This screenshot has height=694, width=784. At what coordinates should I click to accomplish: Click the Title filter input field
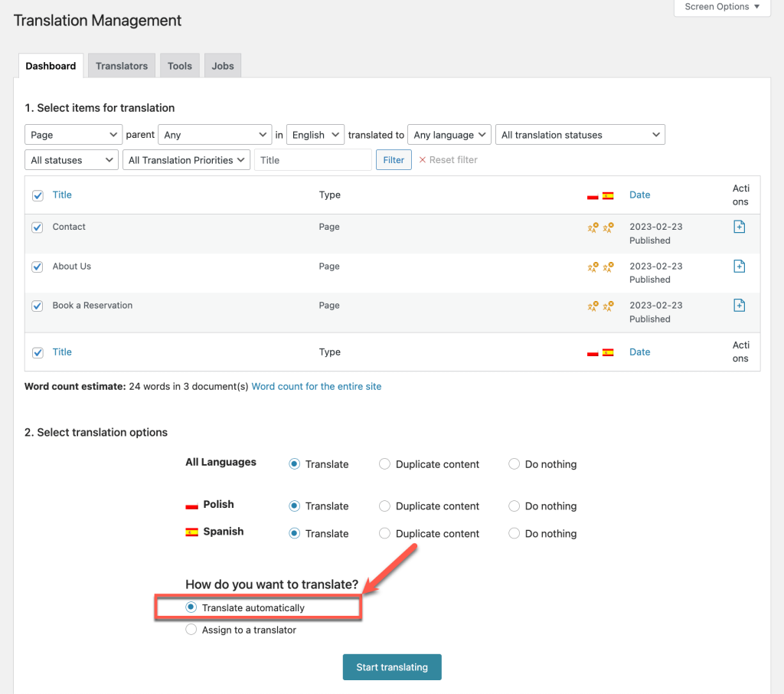coord(312,159)
